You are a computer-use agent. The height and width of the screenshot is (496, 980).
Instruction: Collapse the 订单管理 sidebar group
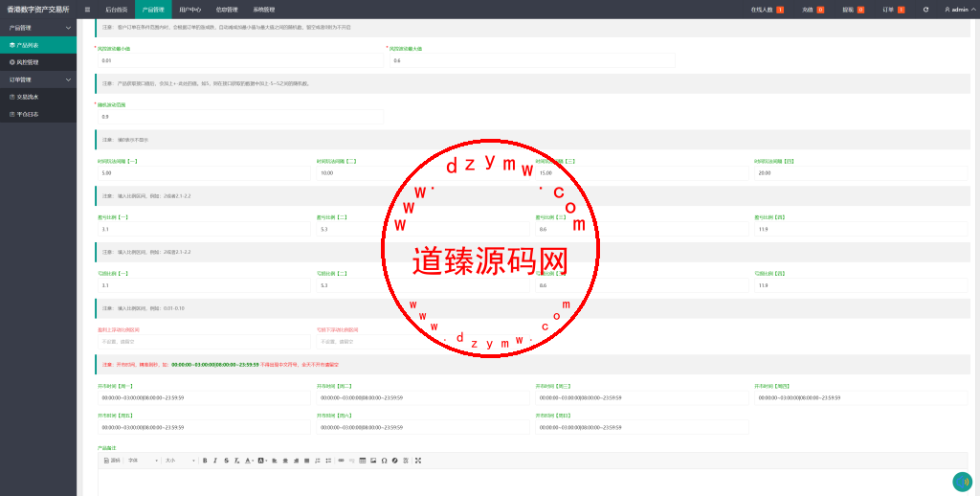[x=38, y=79]
